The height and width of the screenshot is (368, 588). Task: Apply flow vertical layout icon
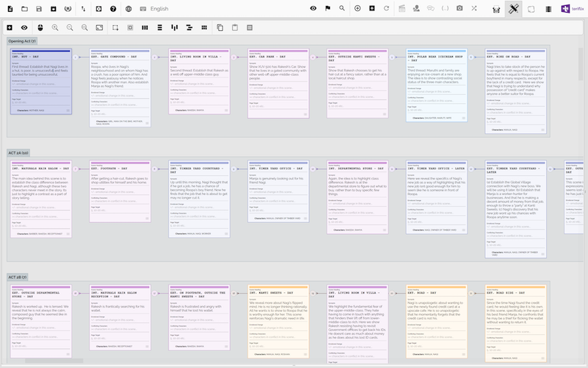pyautogui.click(x=190, y=27)
